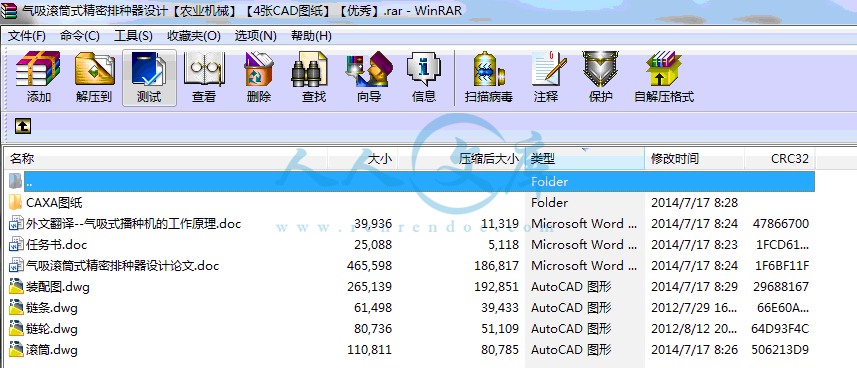Image resolution: width=857 pixels, height=368 pixels.
Task: Click CRC32 value 47866700
Action: tap(780, 224)
